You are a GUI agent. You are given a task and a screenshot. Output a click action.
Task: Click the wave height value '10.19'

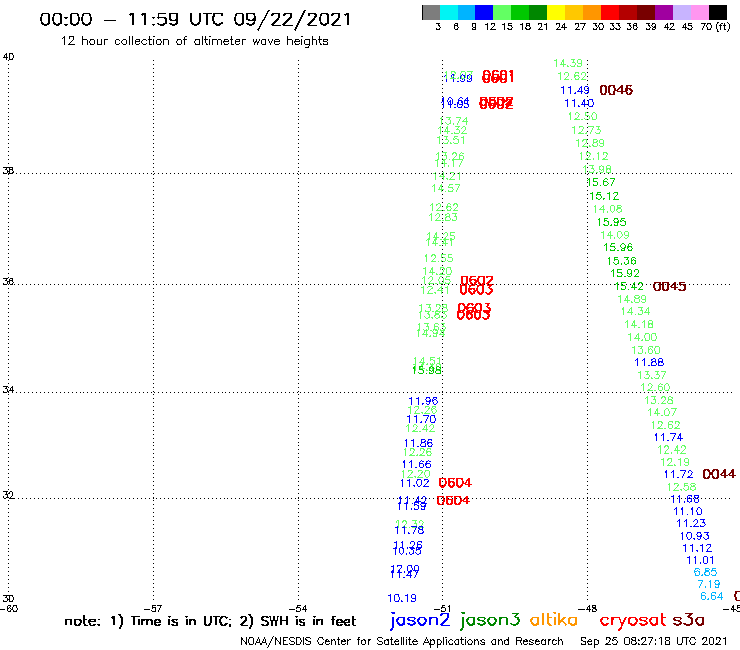coord(402,599)
